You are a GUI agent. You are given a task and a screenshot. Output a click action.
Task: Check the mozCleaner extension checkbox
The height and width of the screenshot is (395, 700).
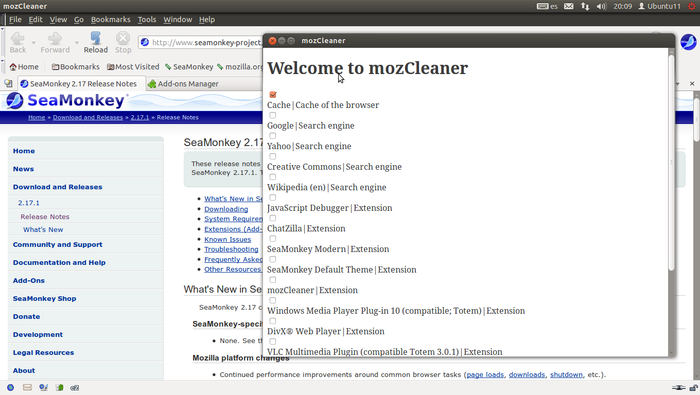pyautogui.click(x=273, y=279)
